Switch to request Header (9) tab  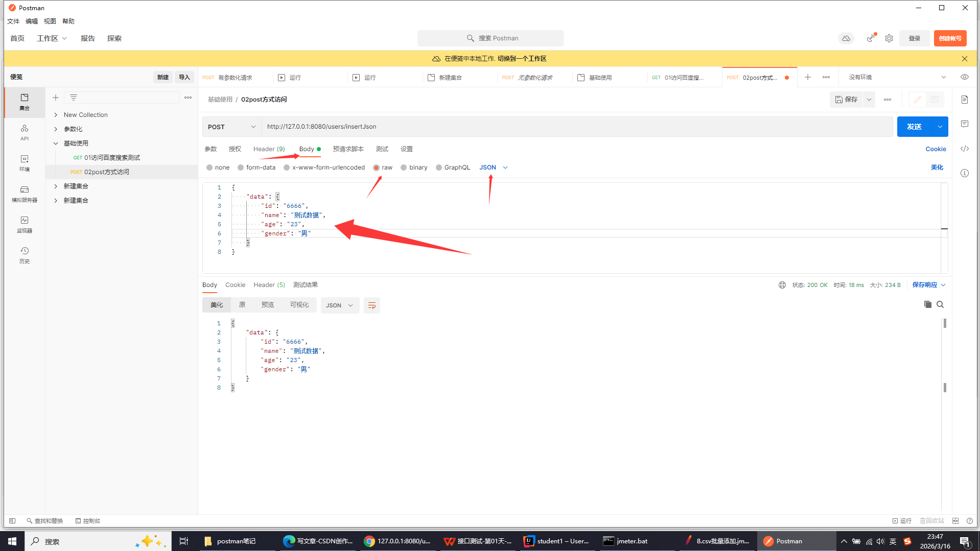tap(269, 149)
